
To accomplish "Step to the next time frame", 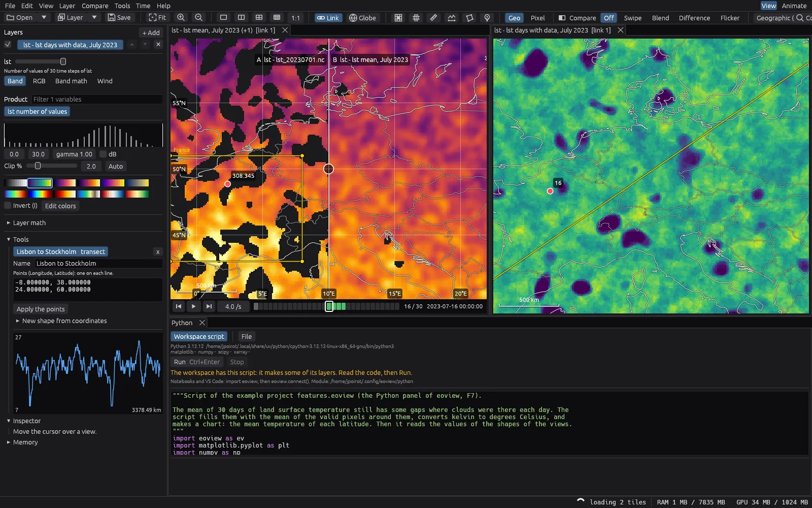I will pos(209,306).
